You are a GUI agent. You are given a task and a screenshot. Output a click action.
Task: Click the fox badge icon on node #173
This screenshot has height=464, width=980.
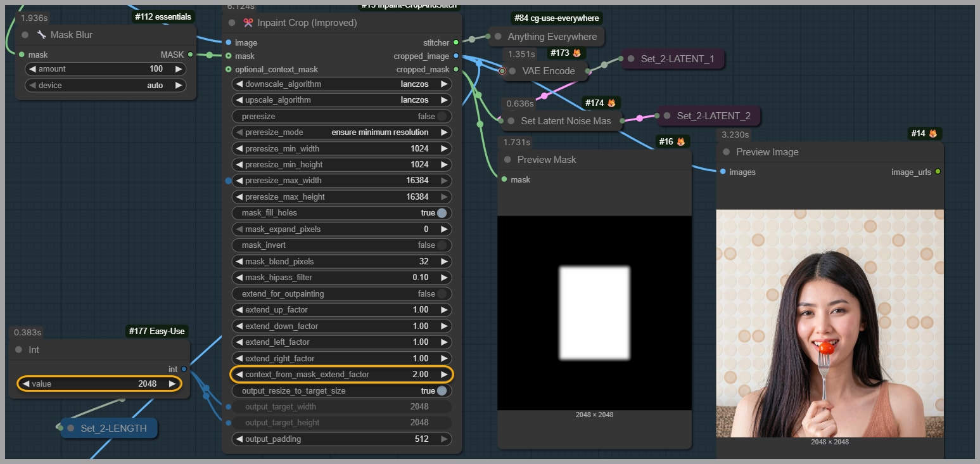tap(576, 53)
